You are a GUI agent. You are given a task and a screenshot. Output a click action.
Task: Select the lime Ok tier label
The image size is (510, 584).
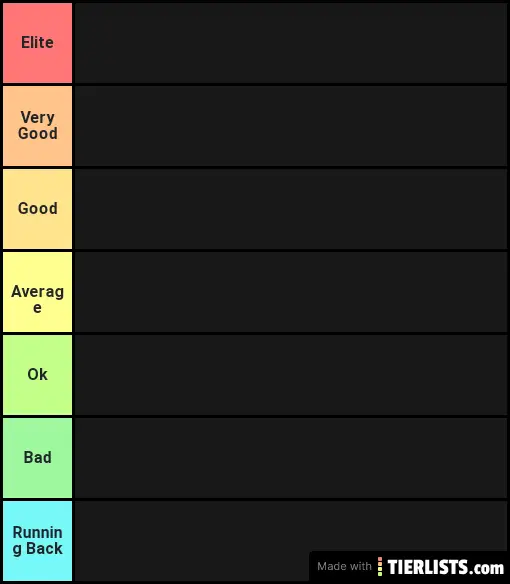(38, 375)
